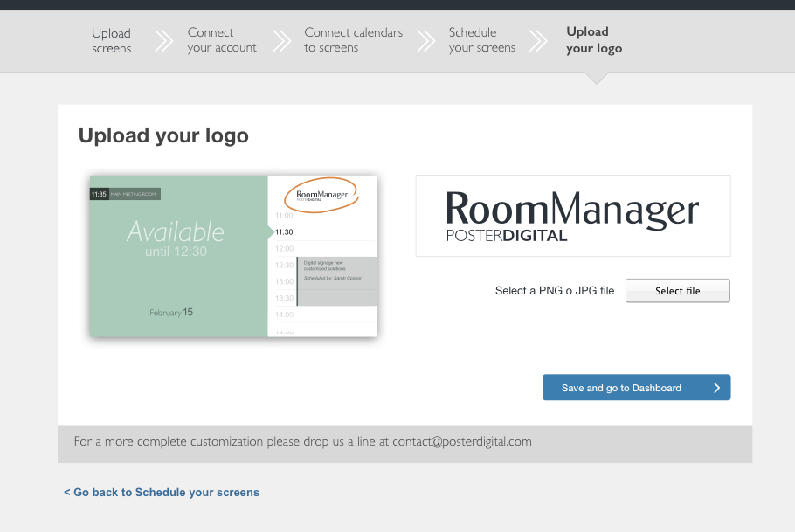The height and width of the screenshot is (532, 795).
Task: Click the 11:30 time slot in the preview
Action: tap(284, 232)
